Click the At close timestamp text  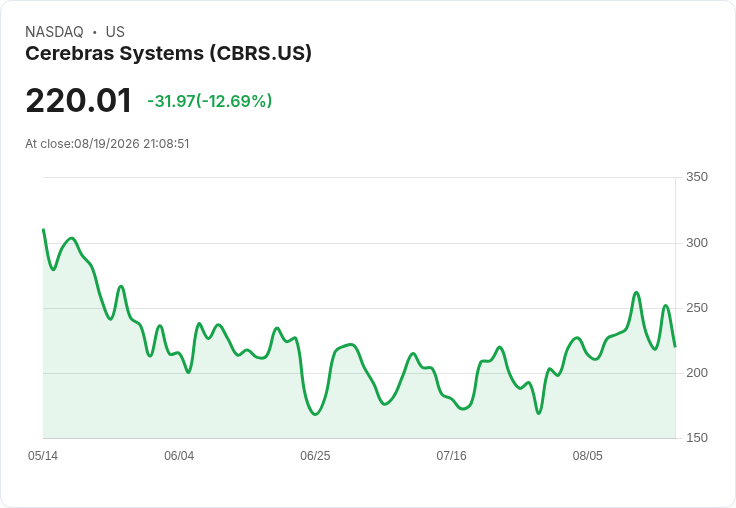107,144
